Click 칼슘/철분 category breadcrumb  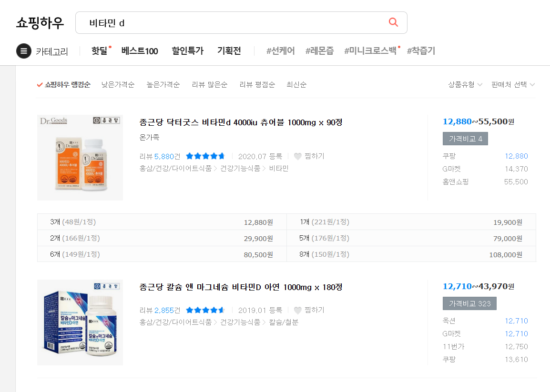[284, 322]
